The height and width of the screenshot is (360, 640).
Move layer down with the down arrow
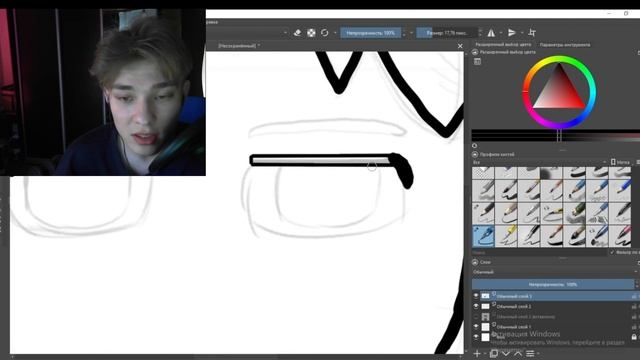coord(506,353)
